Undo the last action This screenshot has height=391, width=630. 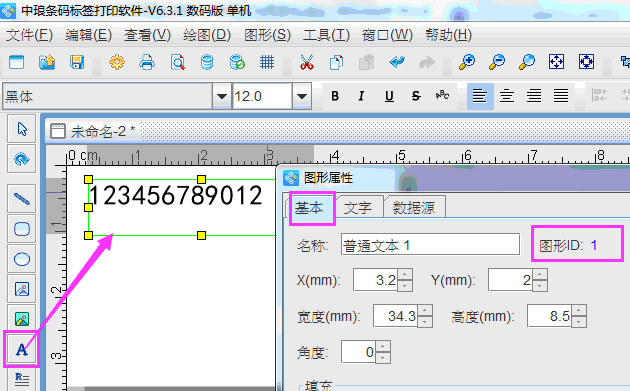coord(397,62)
